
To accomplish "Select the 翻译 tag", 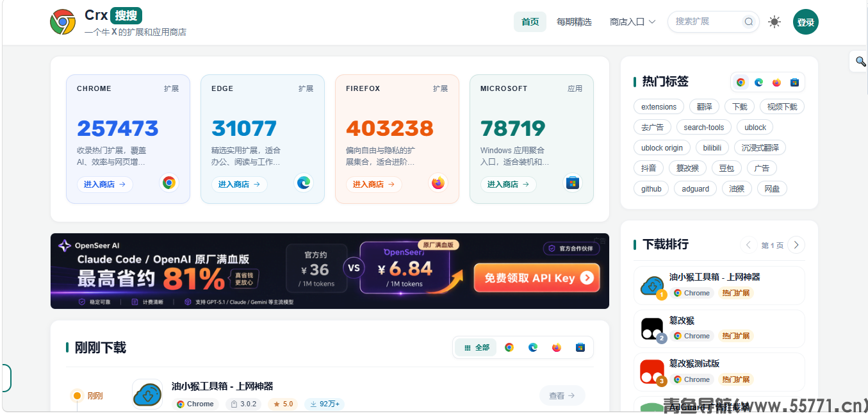I will point(705,107).
